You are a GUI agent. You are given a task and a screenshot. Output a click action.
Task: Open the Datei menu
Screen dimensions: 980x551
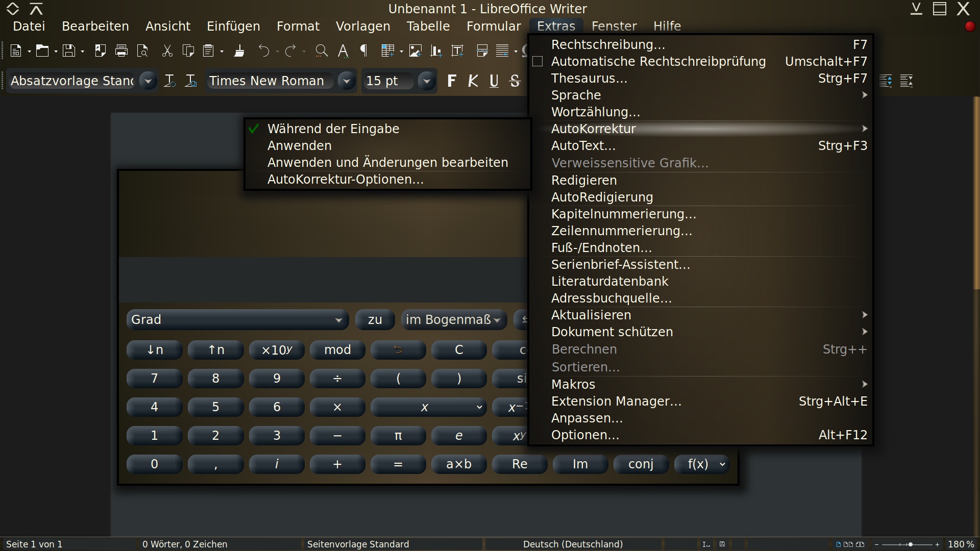[29, 26]
